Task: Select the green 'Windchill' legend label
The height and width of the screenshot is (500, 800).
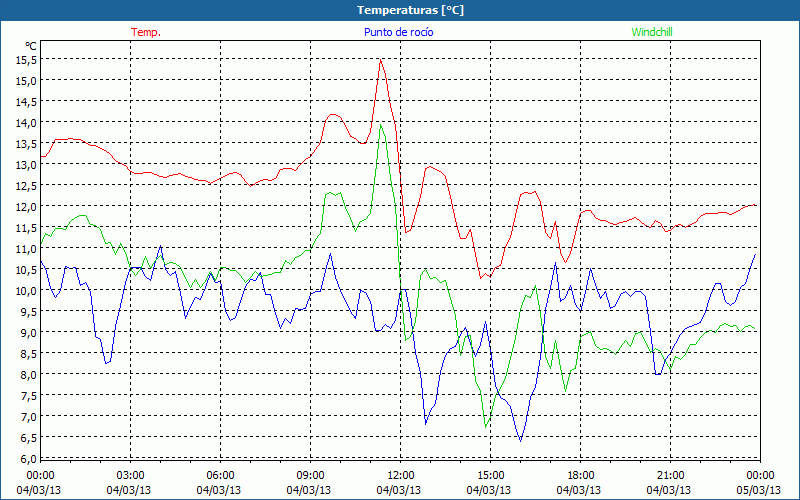Action: click(652, 32)
